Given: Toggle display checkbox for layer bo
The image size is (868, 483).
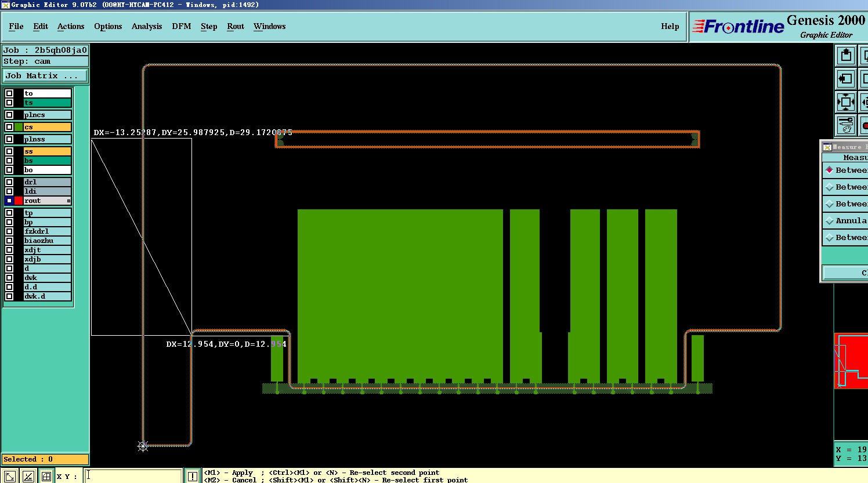Looking at the screenshot, I should coord(9,170).
